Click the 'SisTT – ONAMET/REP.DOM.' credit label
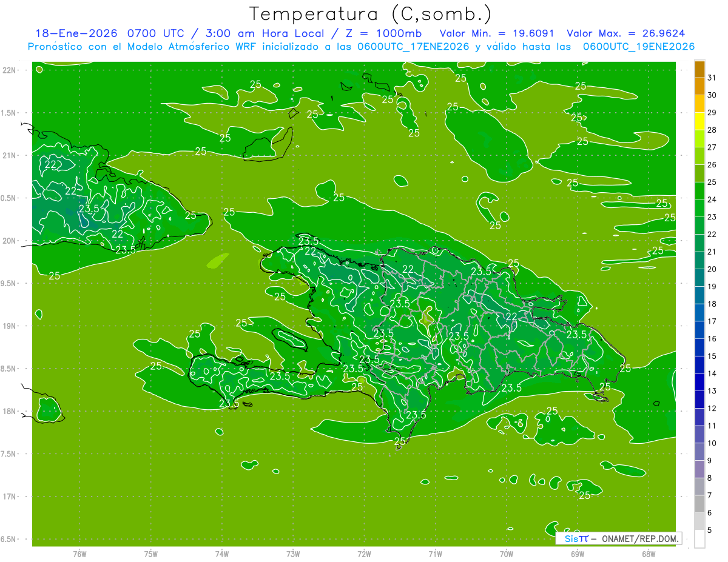Screen dimensions: 728x562 pos(620,538)
